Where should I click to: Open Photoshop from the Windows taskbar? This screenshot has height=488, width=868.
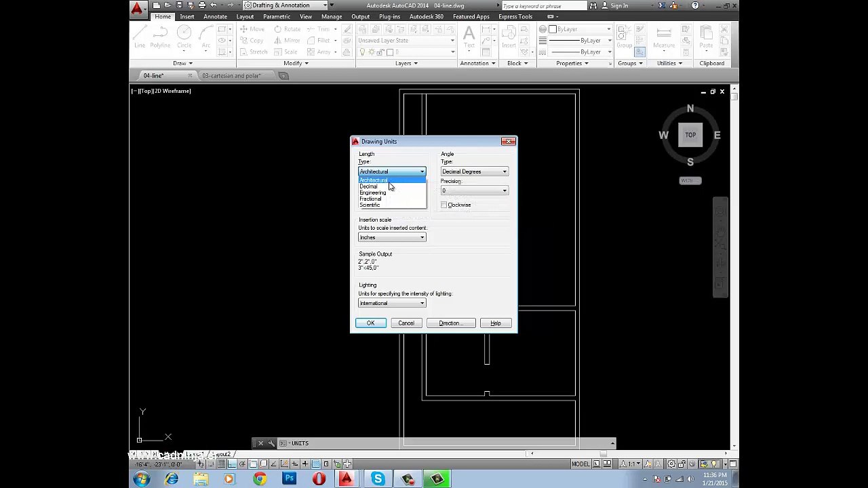click(x=290, y=479)
